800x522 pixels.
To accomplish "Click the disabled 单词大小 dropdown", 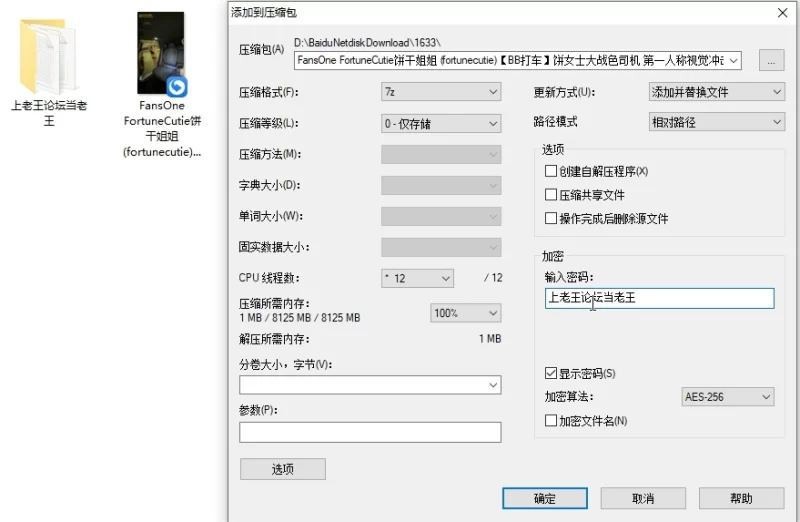I will click(x=441, y=216).
